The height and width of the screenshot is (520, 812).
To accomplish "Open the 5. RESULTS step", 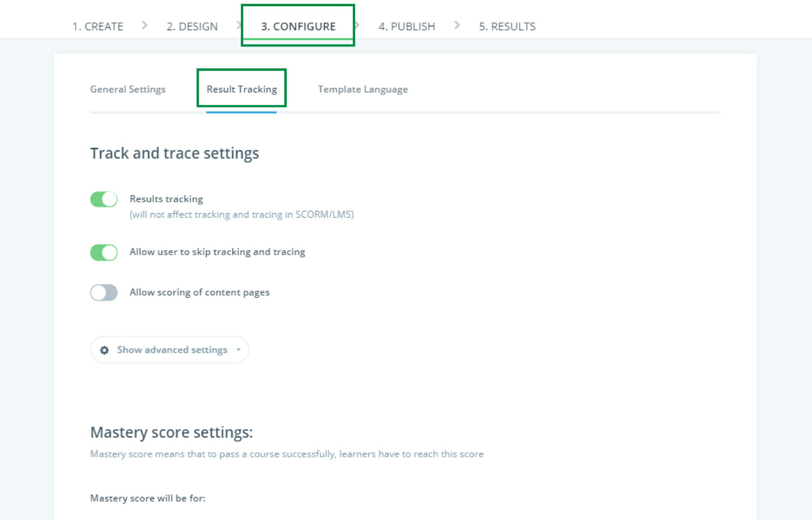I will pyautogui.click(x=507, y=27).
